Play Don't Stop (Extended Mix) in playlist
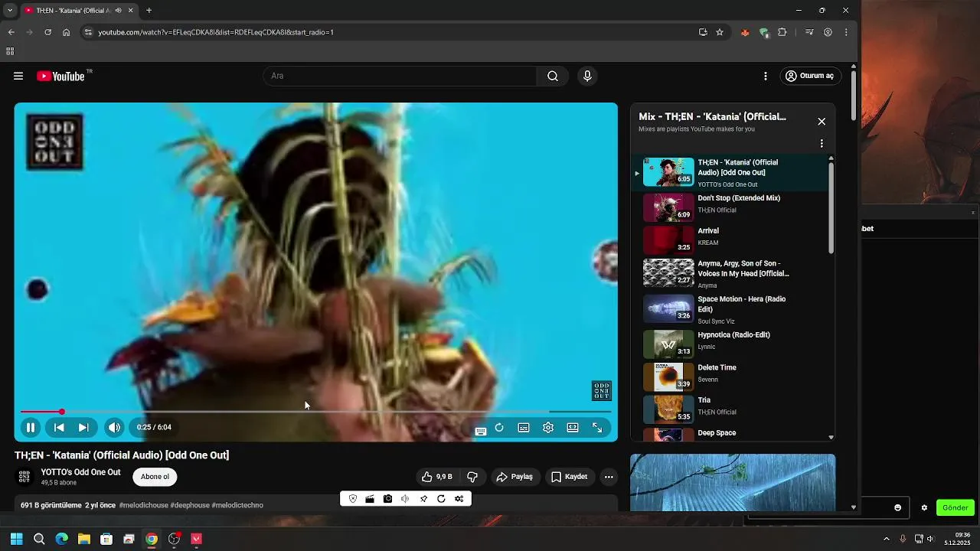 tap(730, 207)
